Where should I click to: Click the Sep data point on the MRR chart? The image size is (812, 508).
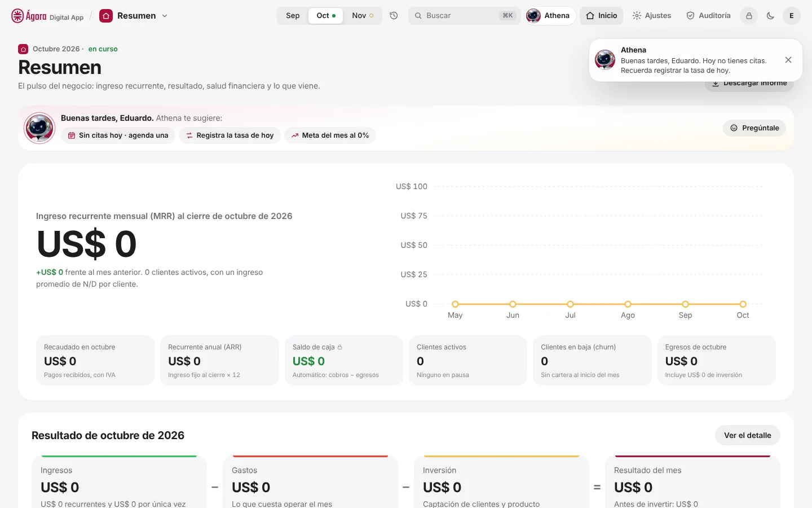click(685, 304)
